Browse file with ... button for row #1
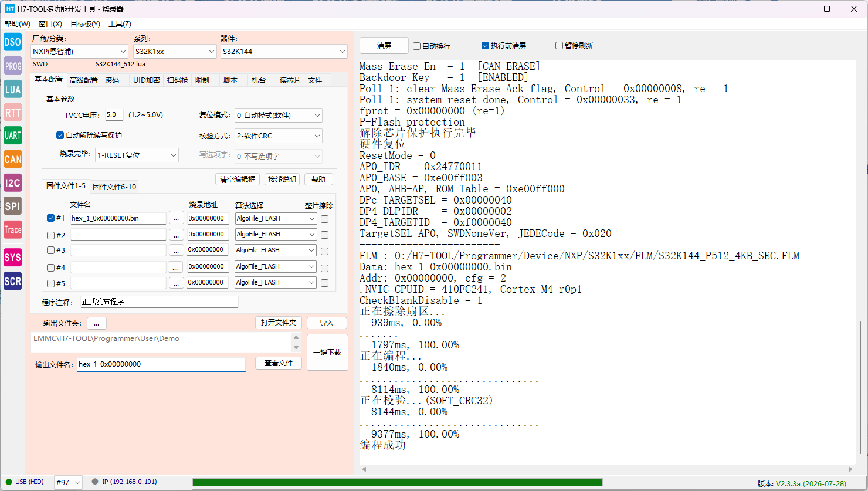Image resolution: width=868 pixels, height=491 pixels. coord(176,218)
